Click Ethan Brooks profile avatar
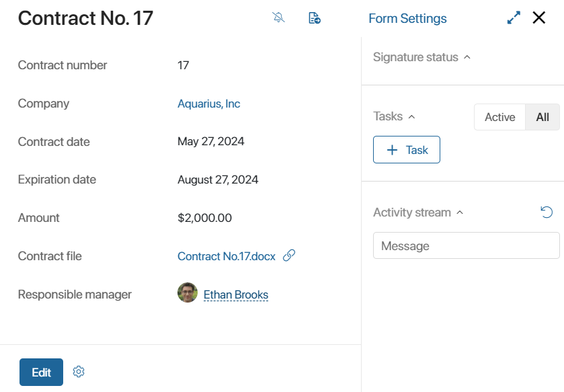 (188, 292)
